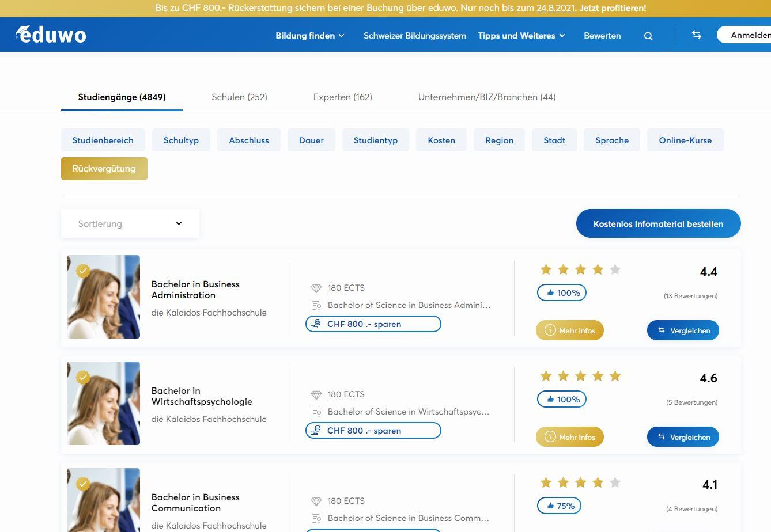Click the coin icon in Business Administration CHF 800 badge
771x532 pixels.
click(x=316, y=324)
